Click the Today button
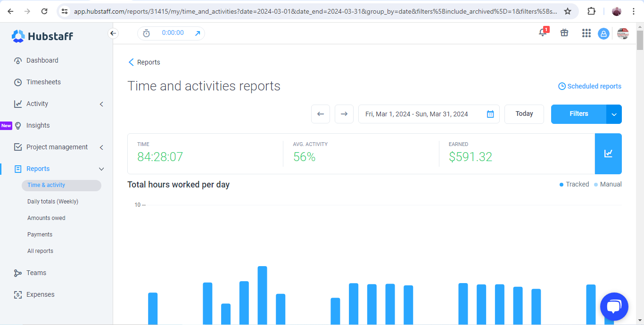This screenshot has width=644, height=325. [524, 114]
